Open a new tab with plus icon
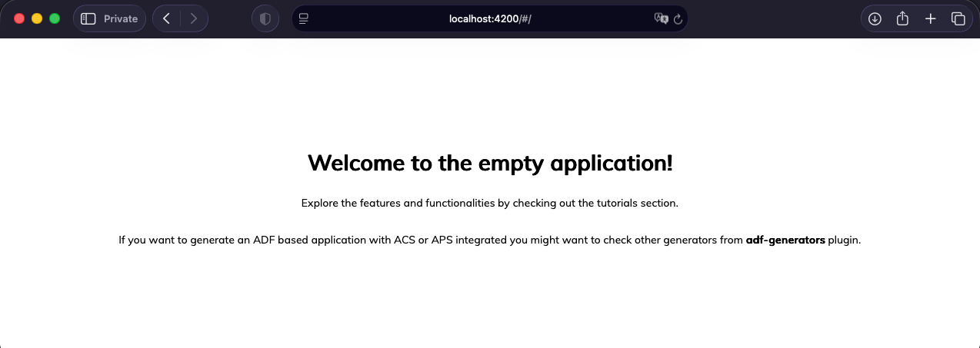 pos(931,18)
